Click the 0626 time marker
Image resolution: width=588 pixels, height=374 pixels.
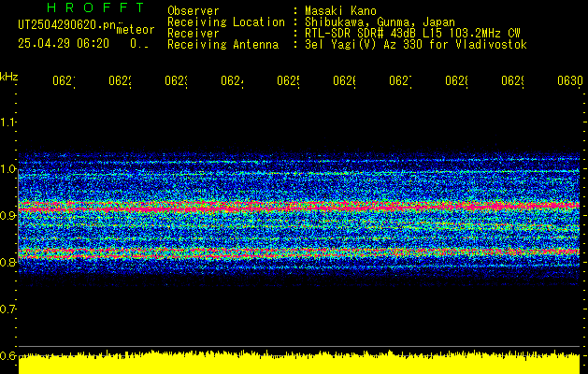click(x=345, y=81)
